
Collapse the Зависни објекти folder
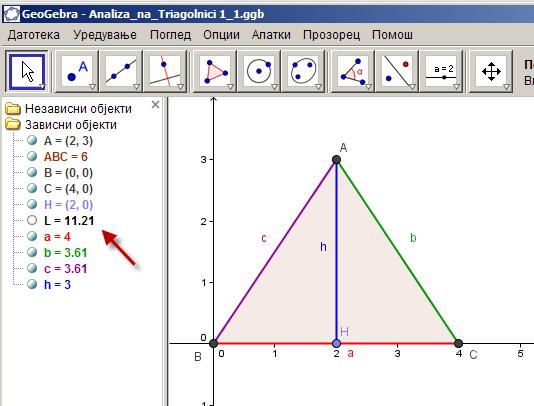click(13, 124)
